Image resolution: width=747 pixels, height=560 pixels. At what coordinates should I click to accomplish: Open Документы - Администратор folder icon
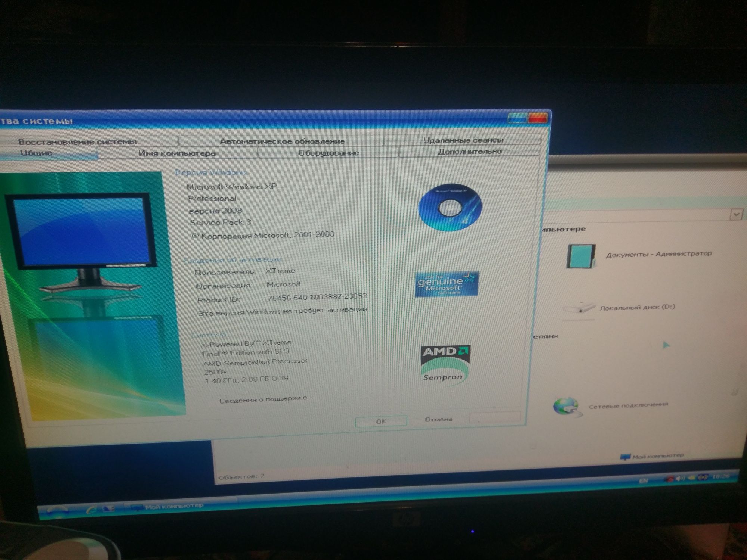point(581,256)
